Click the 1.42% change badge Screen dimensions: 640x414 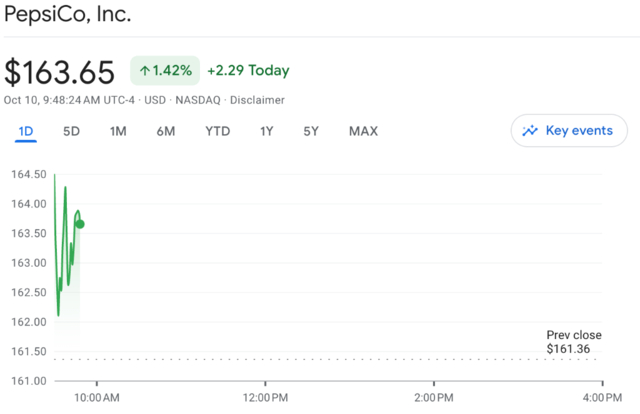coord(165,71)
